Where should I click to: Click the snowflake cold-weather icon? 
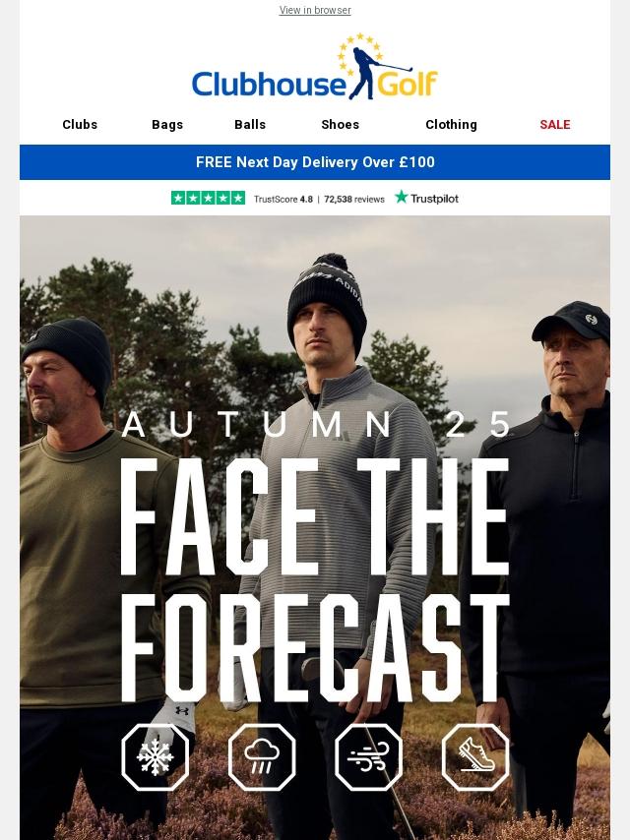pyautogui.click(x=155, y=757)
